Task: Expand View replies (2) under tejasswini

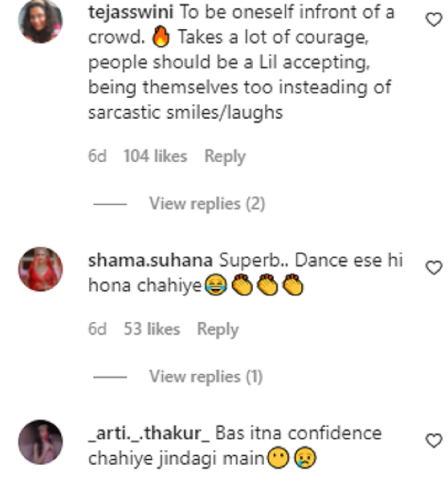Action: point(207,204)
